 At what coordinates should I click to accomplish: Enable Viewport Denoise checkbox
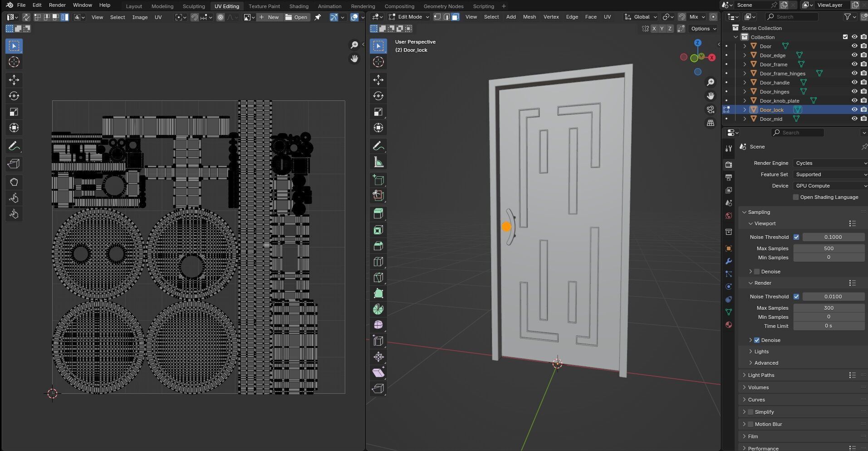tap(757, 272)
